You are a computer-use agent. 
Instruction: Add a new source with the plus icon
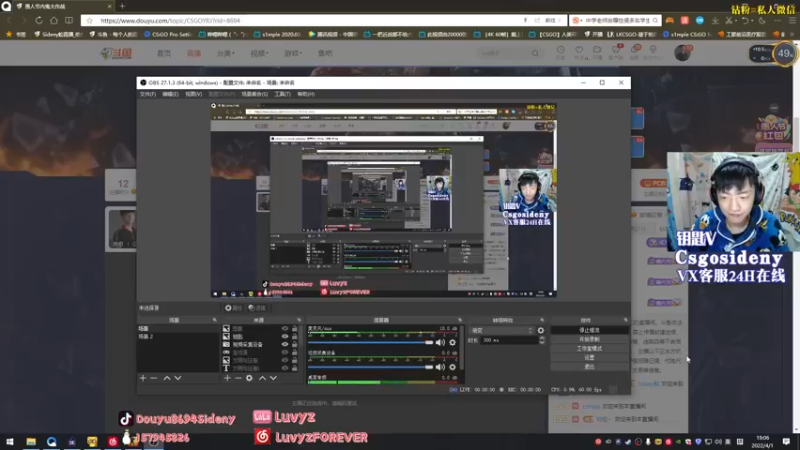pyautogui.click(x=227, y=378)
